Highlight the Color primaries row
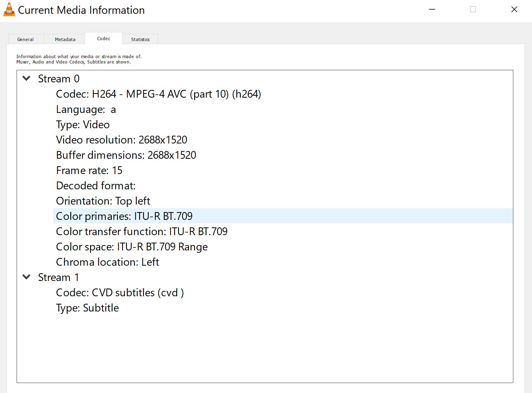Viewport: 532px width, 393px height. (x=124, y=216)
